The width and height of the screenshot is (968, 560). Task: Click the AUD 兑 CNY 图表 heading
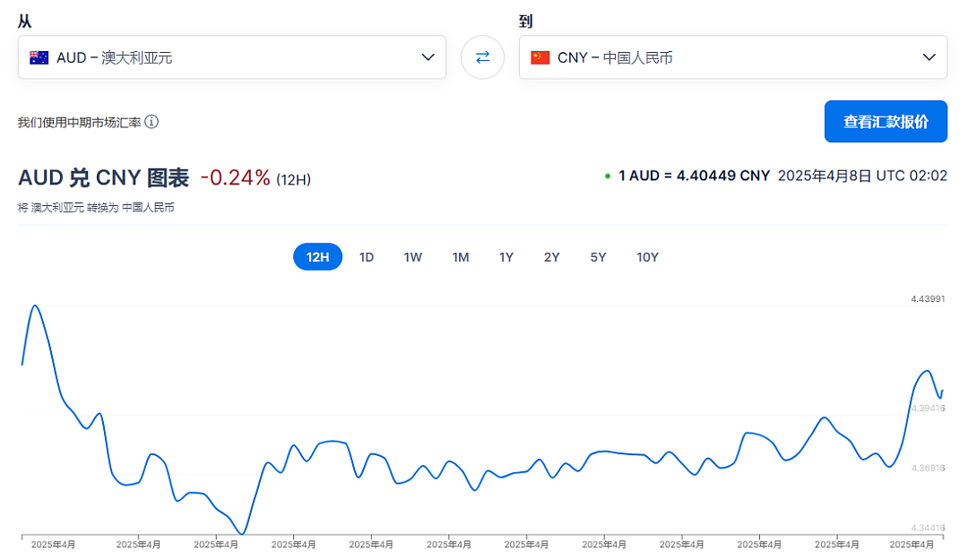pyautogui.click(x=103, y=177)
